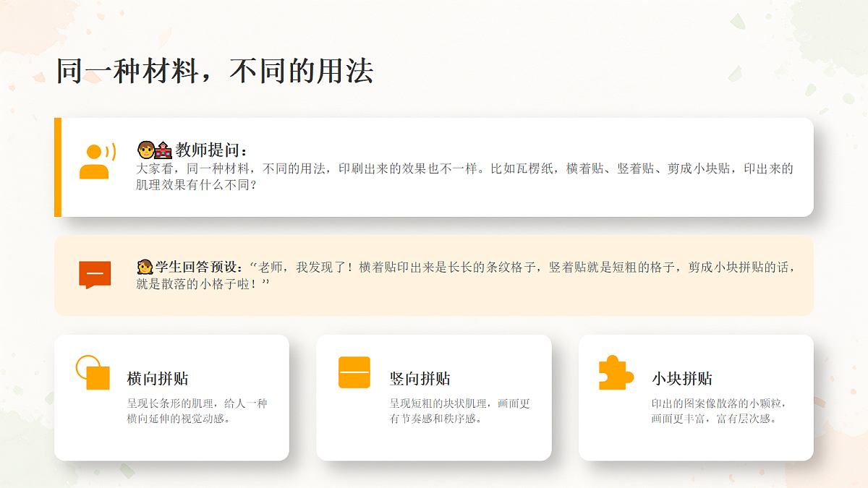Click the teacher question paragraph starting 大家看
This screenshot has height=488, width=868.
coord(465,176)
